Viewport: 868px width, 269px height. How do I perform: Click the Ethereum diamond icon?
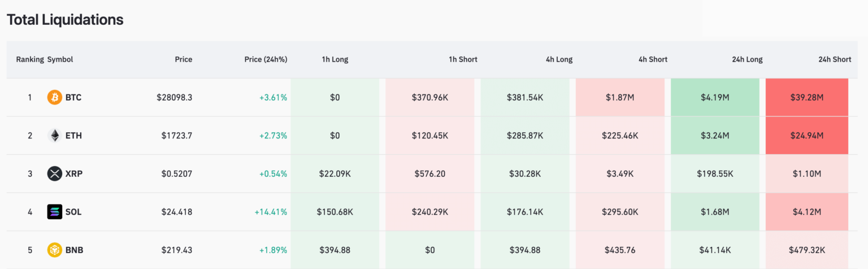(54, 136)
